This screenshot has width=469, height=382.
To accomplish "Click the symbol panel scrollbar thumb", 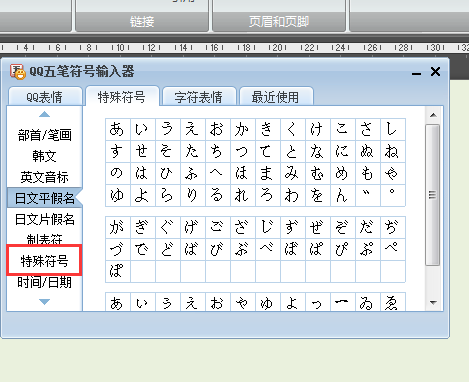I will click(433, 195).
